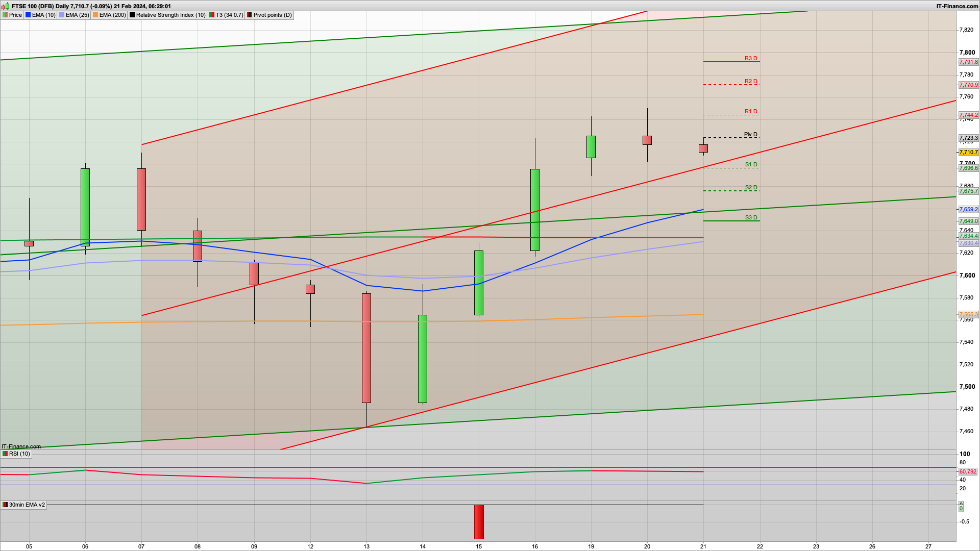Viewport: 980px width, 551px height.
Task: Click the Relative Strength Index (10) legend icon
Action: (132, 15)
